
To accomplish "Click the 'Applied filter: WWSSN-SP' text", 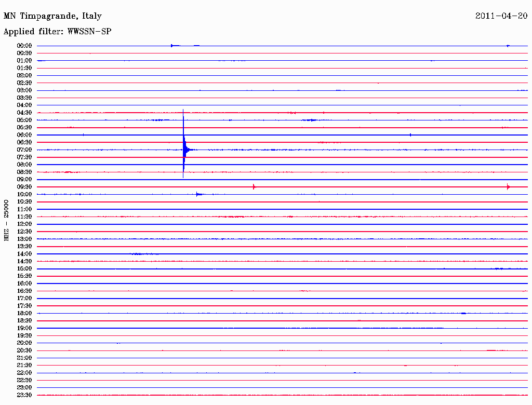I will click(x=57, y=31).
